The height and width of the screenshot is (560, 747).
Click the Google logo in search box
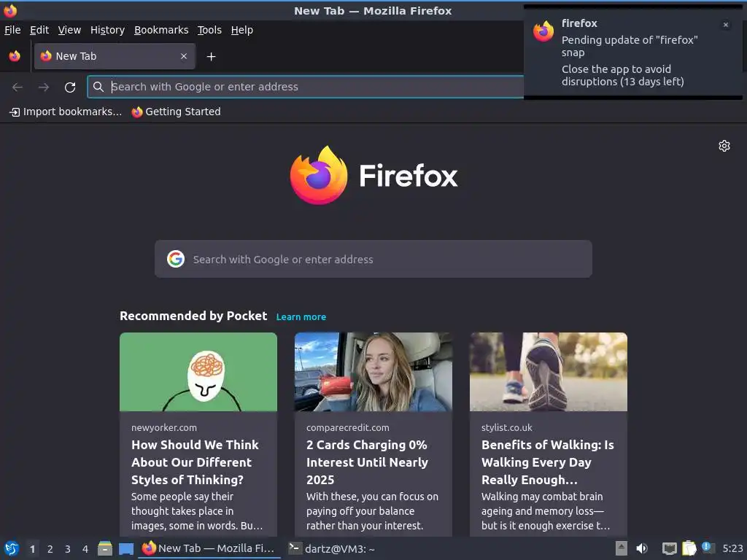point(176,259)
